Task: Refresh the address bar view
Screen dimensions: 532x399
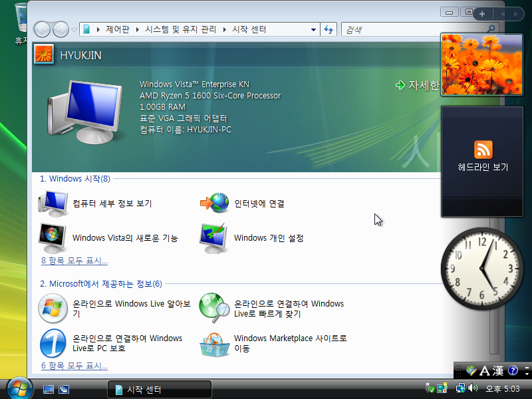Action: coord(329,29)
